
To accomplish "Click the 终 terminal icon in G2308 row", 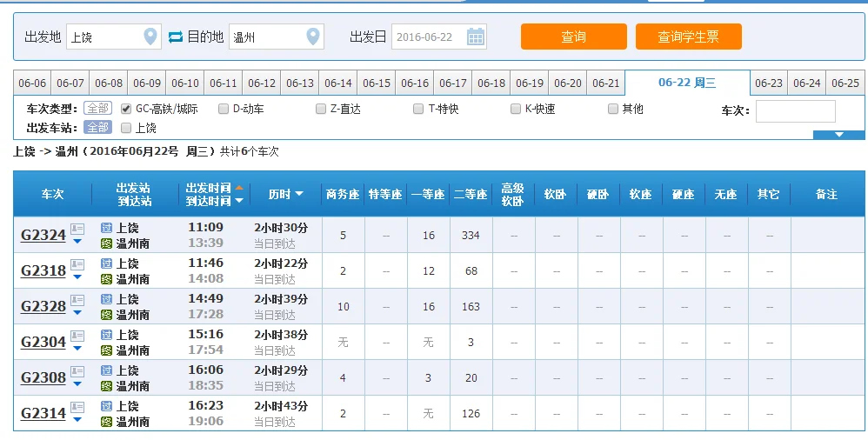I will (x=106, y=386).
